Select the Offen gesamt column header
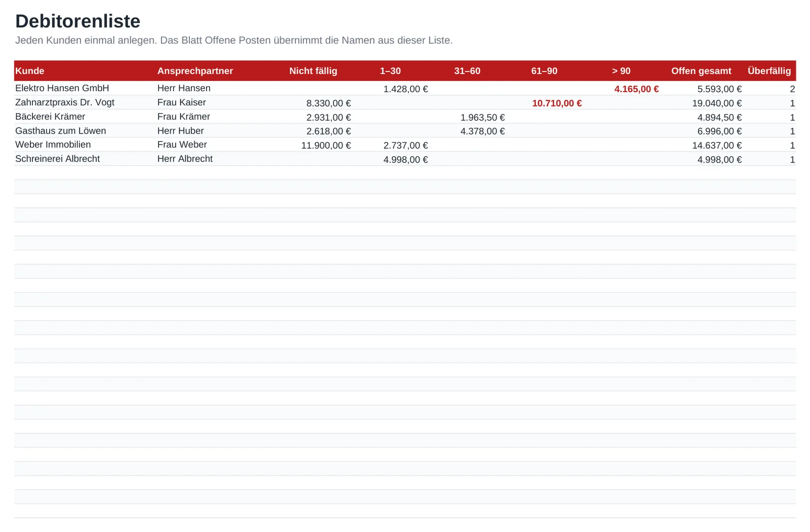Screen dimensions: 810x532 701,71
